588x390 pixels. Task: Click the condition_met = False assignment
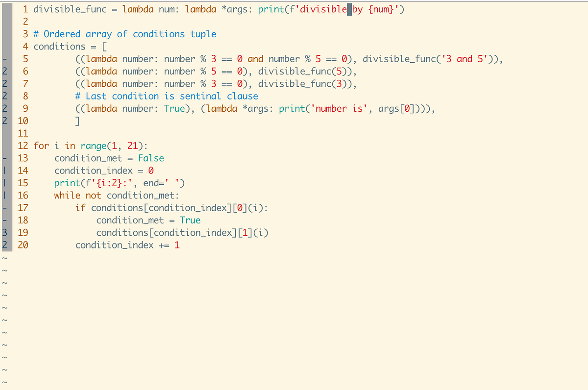point(108,158)
